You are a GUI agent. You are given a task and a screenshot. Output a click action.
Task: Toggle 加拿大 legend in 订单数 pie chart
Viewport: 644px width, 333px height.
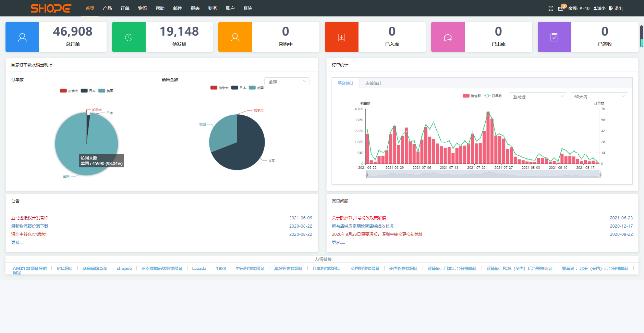(69, 91)
